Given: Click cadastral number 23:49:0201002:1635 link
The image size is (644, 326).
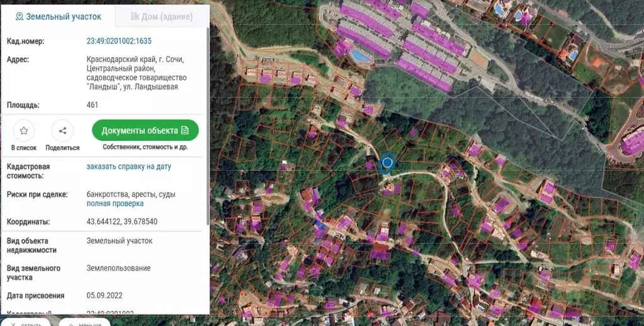Looking at the screenshot, I should tap(119, 42).
